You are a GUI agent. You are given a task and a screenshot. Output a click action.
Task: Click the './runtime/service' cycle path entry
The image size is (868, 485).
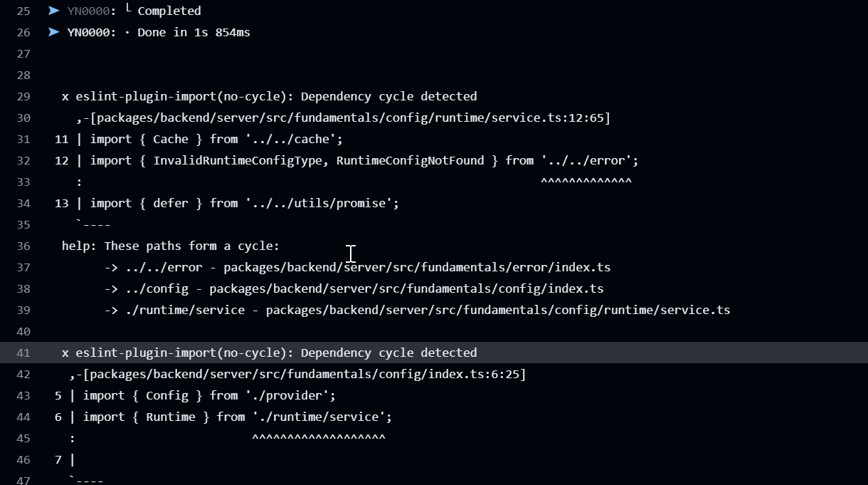tap(417, 310)
